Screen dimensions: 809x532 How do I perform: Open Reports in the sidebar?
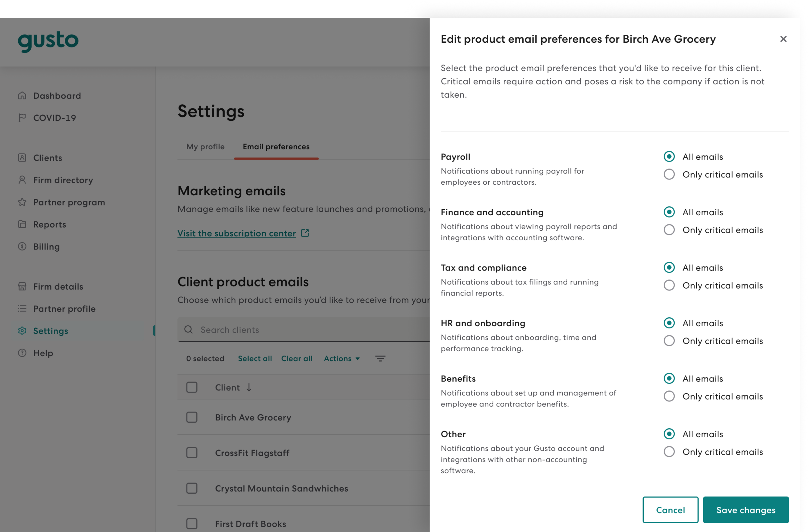click(x=50, y=224)
